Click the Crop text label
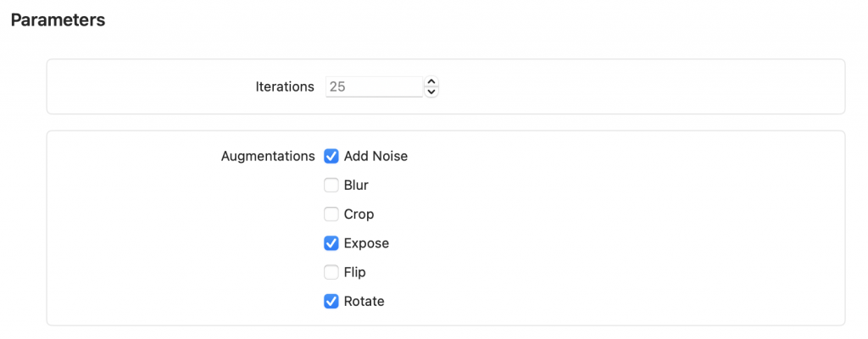The width and height of the screenshot is (868, 339). point(359,214)
